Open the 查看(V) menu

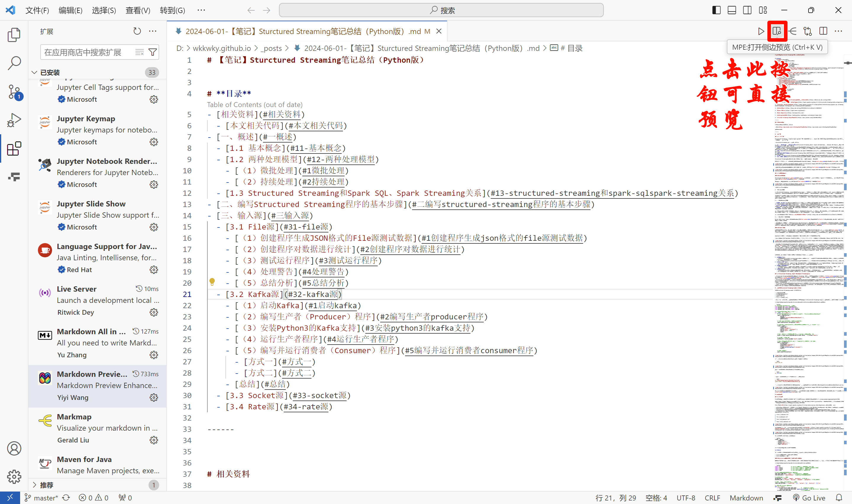[138, 10]
